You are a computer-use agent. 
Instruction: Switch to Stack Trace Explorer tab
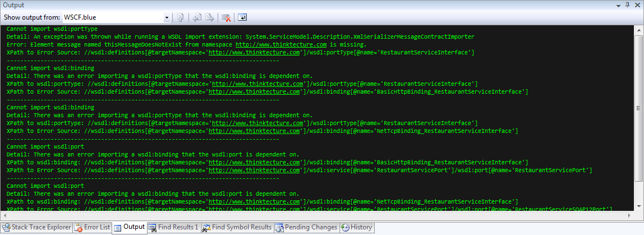[36, 227]
